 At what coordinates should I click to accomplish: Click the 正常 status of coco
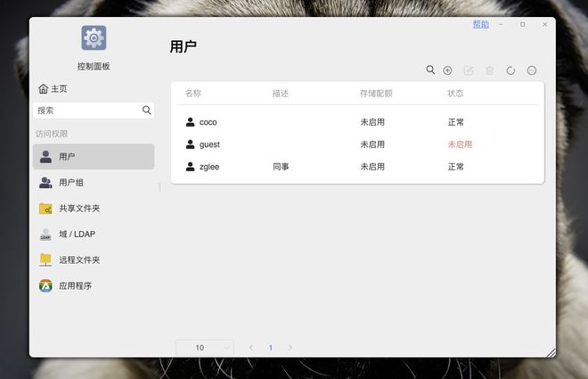coord(455,122)
